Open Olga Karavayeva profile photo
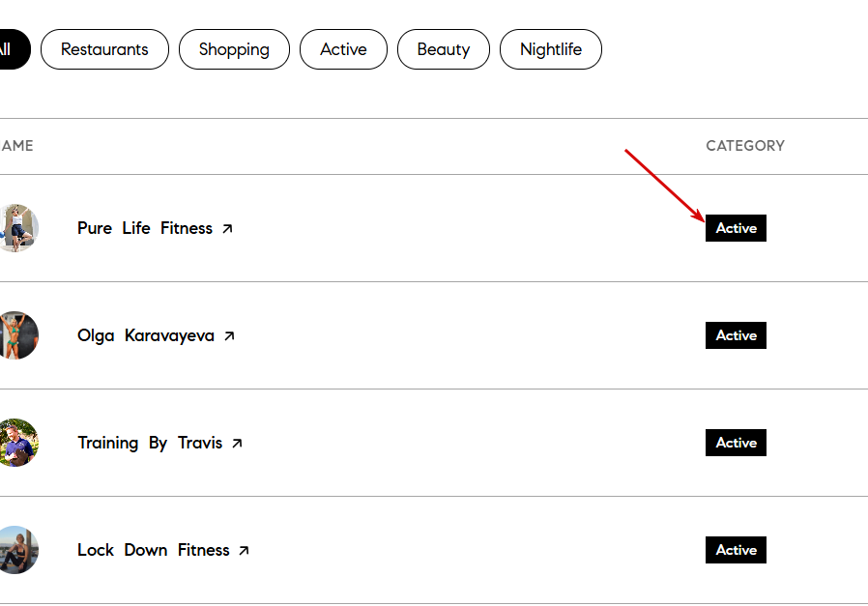Viewport: 868px width, 606px height. tap(16, 335)
